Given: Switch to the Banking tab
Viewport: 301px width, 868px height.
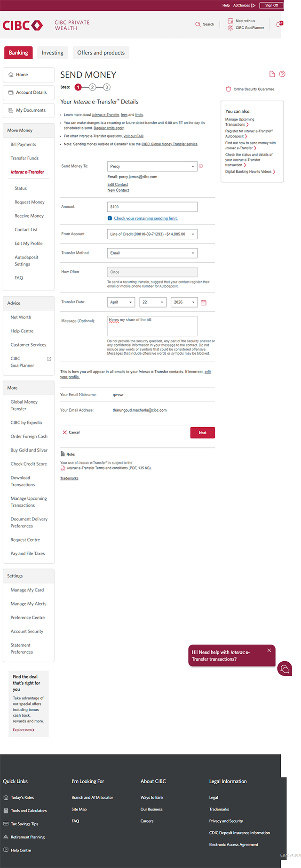Looking at the screenshot, I should click(18, 53).
